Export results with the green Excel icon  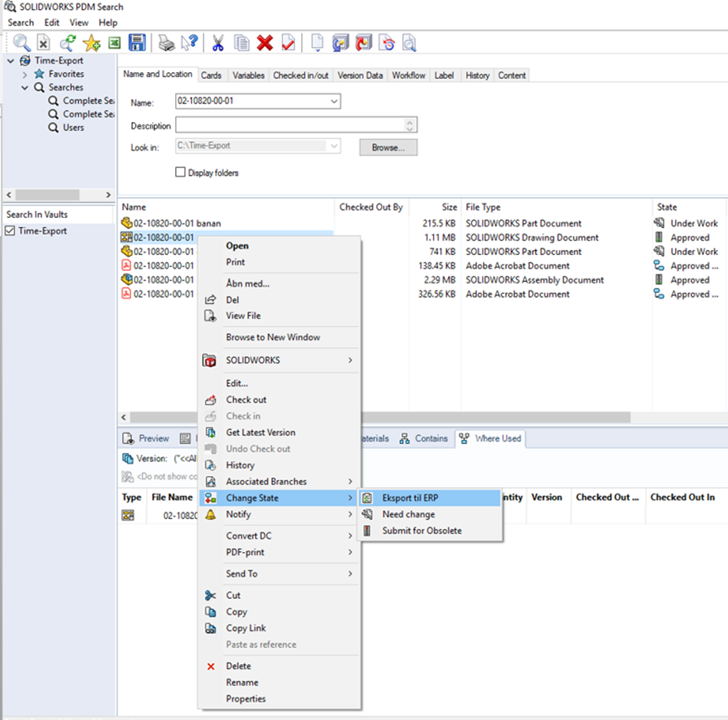click(x=114, y=43)
